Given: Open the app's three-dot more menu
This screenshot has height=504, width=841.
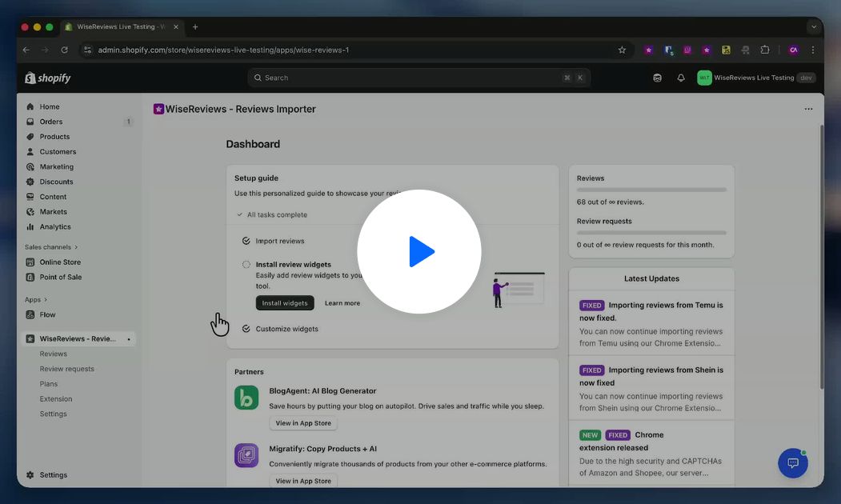Looking at the screenshot, I should 808,109.
